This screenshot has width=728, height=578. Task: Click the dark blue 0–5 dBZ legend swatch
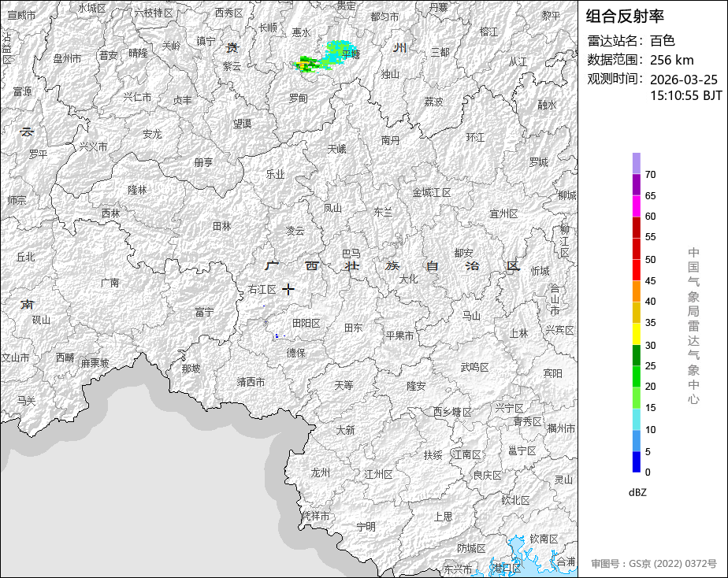click(636, 461)
